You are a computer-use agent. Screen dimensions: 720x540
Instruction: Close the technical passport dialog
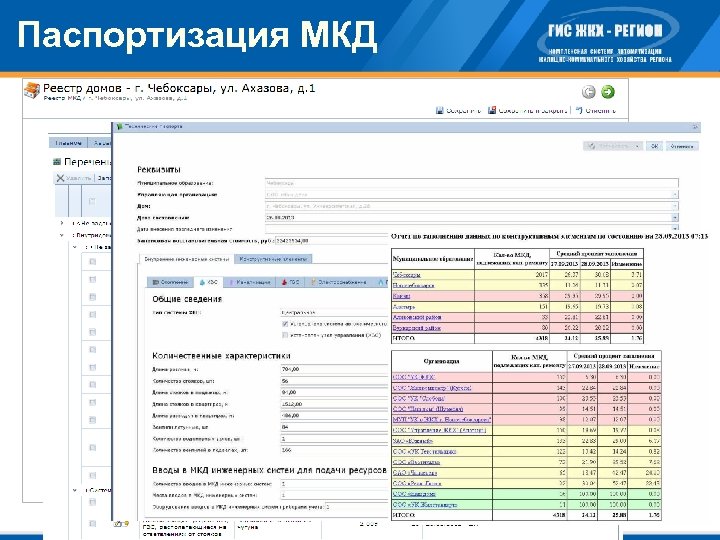(x=696, y=126)
